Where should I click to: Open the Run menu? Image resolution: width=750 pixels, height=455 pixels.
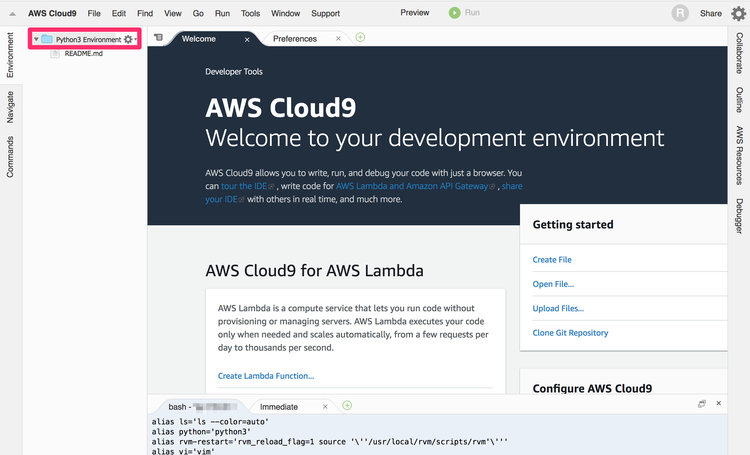coord(222,13)
